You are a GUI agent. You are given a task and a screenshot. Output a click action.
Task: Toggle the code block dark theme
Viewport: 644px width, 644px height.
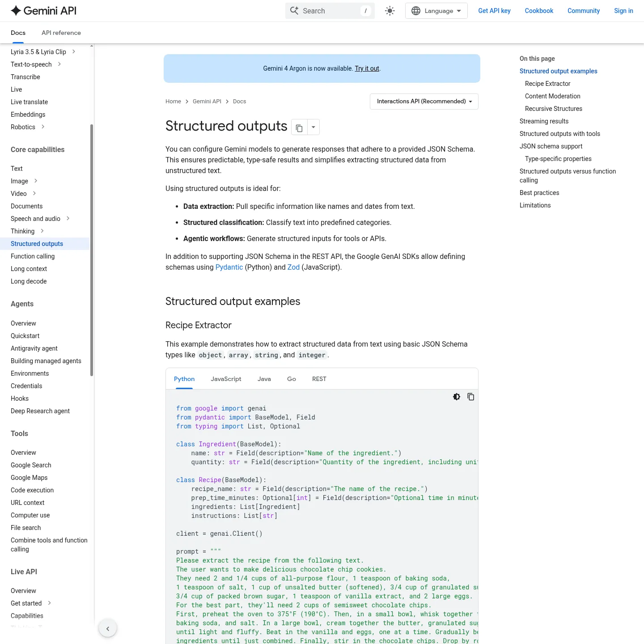[457, 397]
